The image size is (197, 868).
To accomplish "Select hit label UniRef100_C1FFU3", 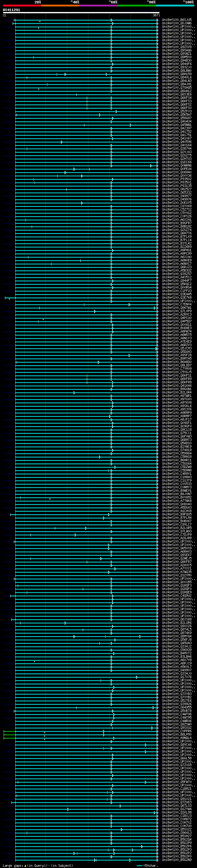I will (177, 291).
